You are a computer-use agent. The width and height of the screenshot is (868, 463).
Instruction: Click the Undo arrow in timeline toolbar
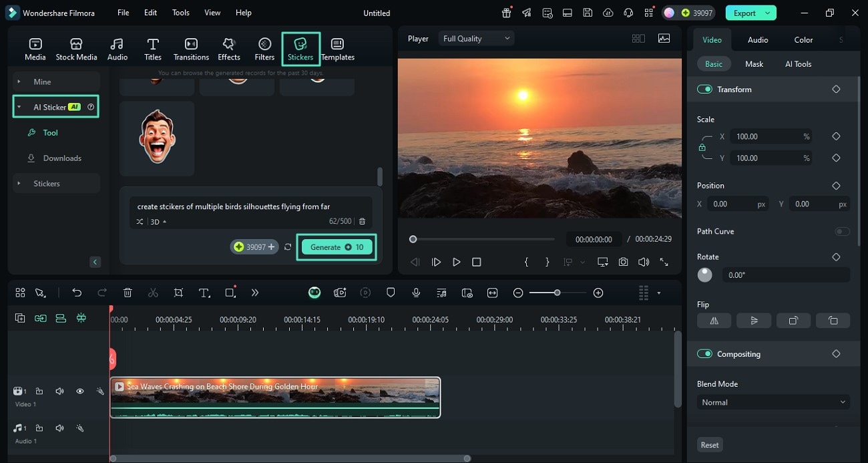click(x=77, y=293)
